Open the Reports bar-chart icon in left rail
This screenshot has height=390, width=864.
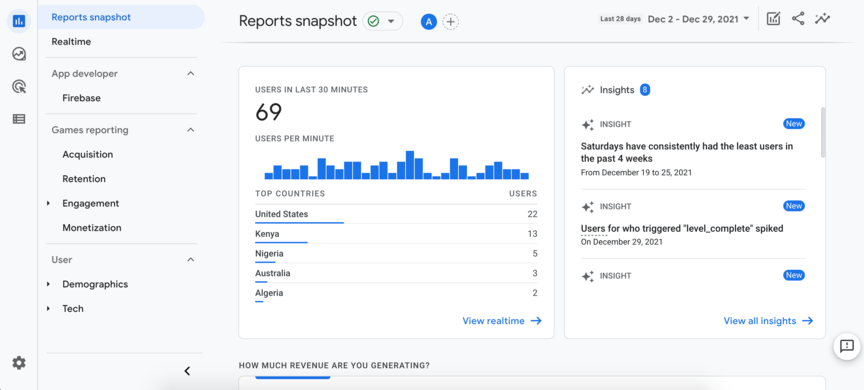pos(19,21)
